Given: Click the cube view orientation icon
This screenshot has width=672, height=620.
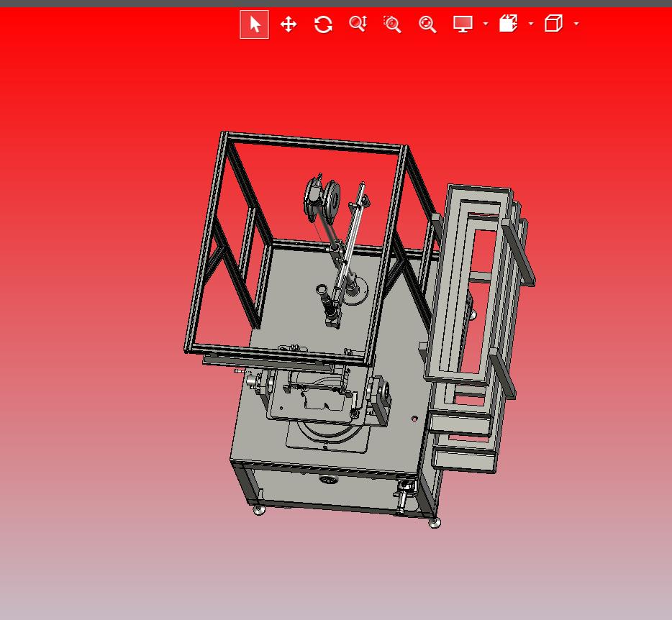Looking at the screenshot, I should click(x=553, y=24).
